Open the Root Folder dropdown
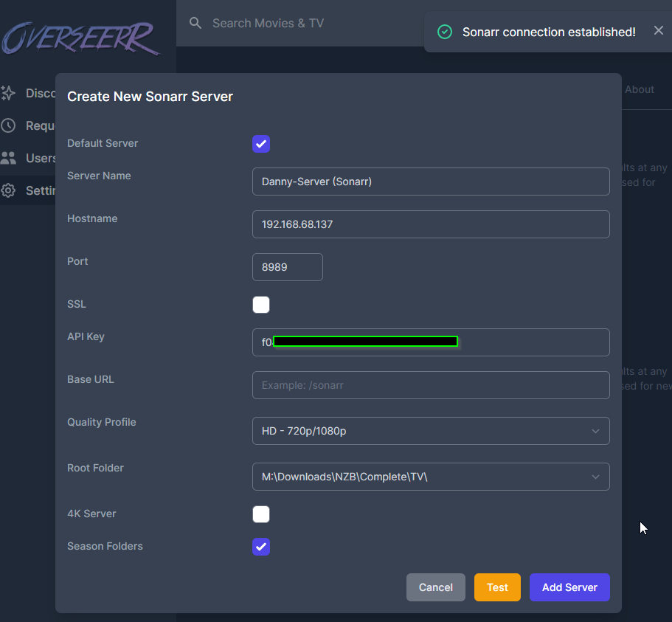 tap(431, 477)
